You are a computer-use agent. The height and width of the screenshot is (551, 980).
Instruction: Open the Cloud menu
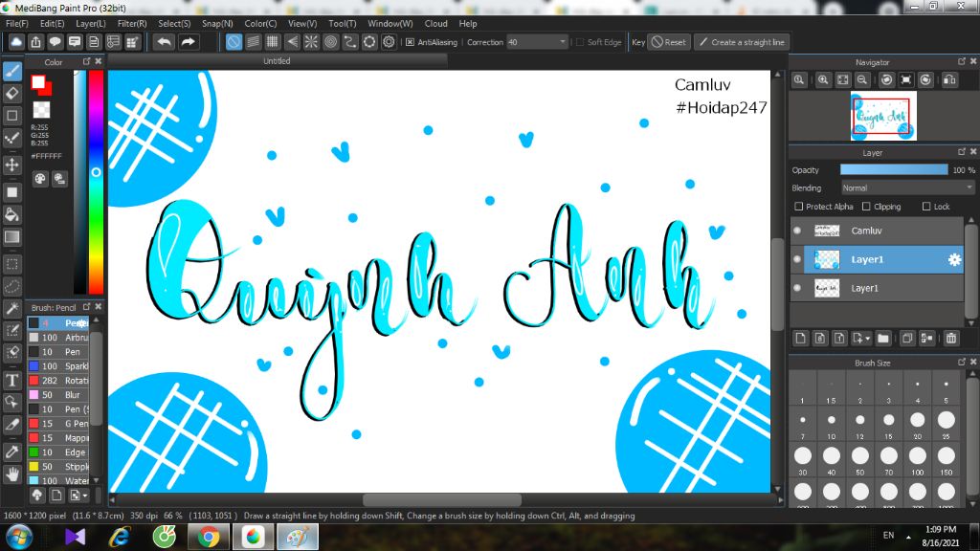[x=435, y=23]
